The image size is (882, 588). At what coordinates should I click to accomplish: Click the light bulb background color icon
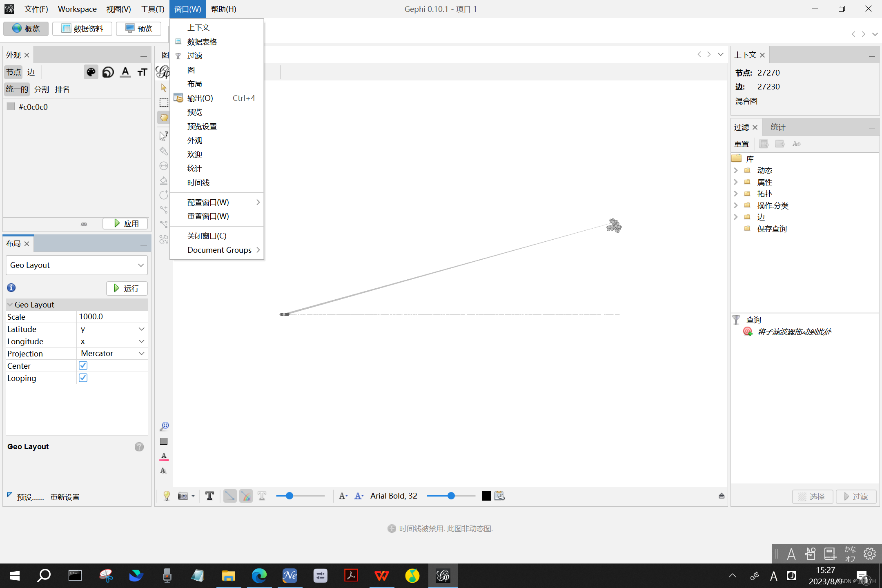point(167,496)
